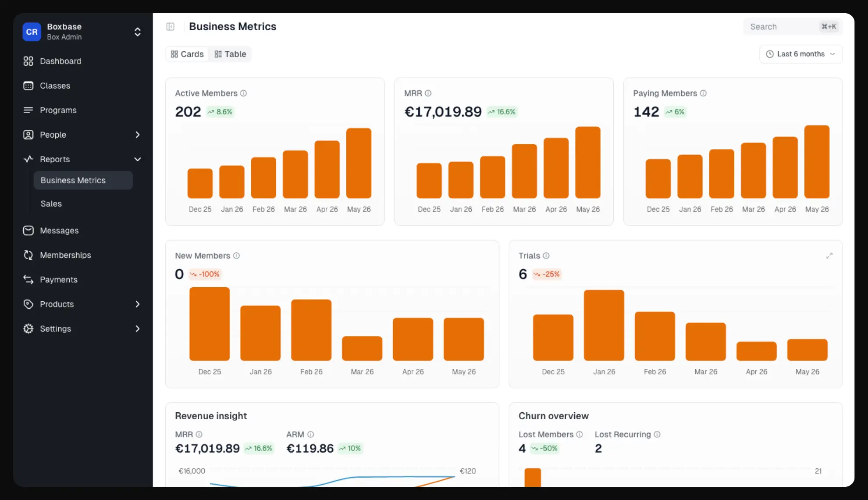Expand the Products submenu chevron

tap(138, 304)
